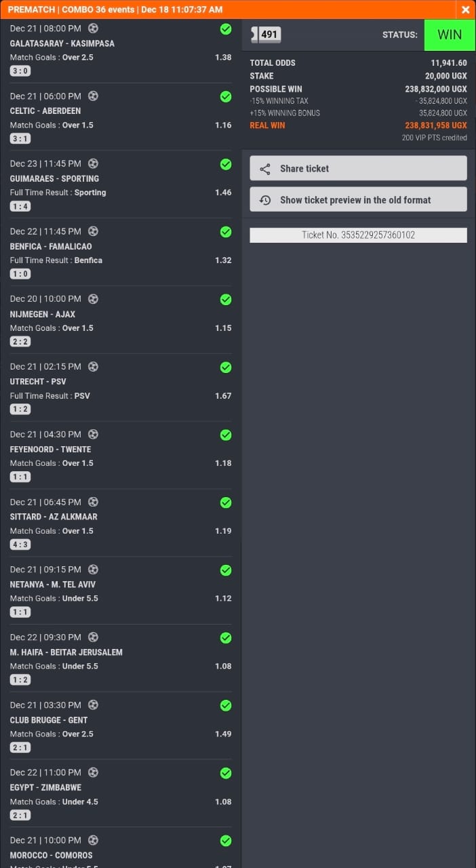Viewport: 476px width, 868px height.
Task: Click the football icon next to Benfica - Famalicao
Action: pyautogui.click(x=93, y=231)
